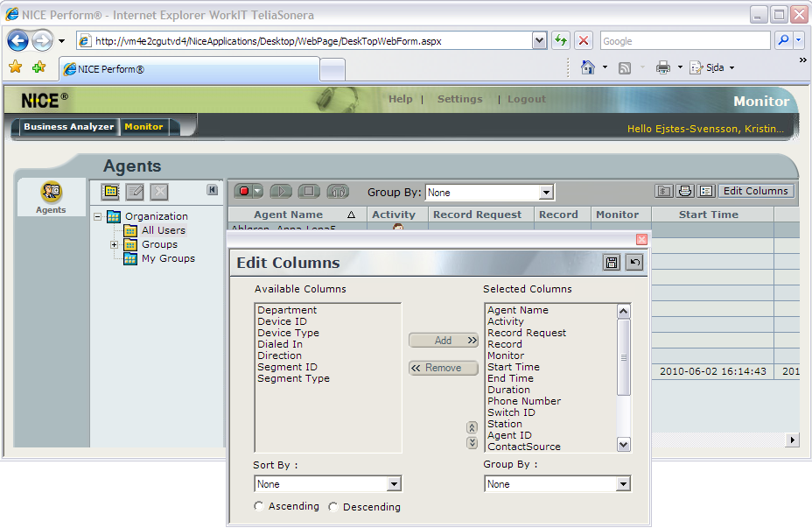
Task: Select the stop monitoring icon
Action: coord(307,192)
